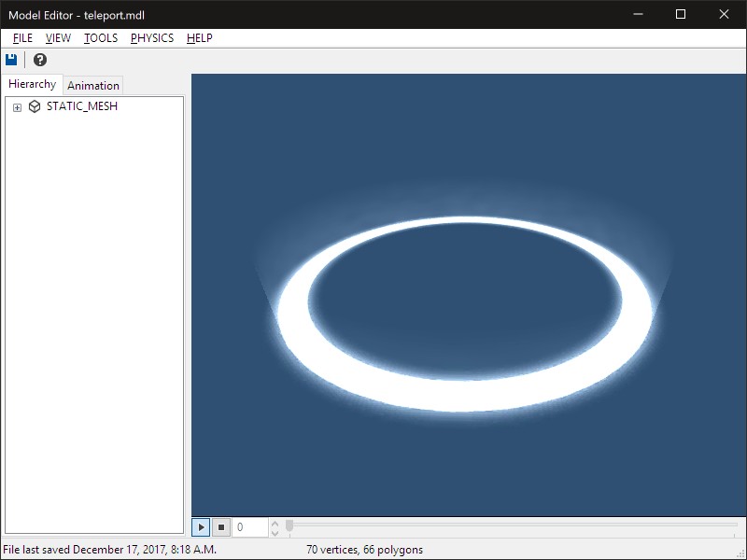The height and width of the screenshot is (560, 747).
Task: Open the View menu
Action: (58, 38)
